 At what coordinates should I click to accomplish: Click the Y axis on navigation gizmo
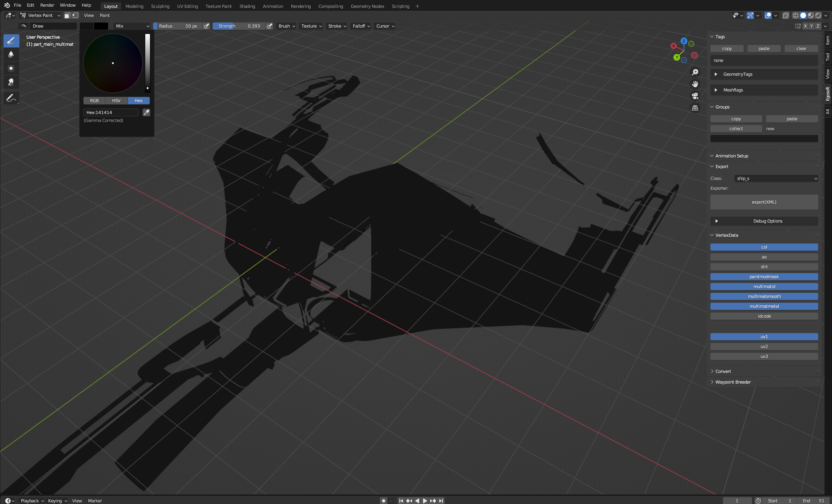coord(677,57)
